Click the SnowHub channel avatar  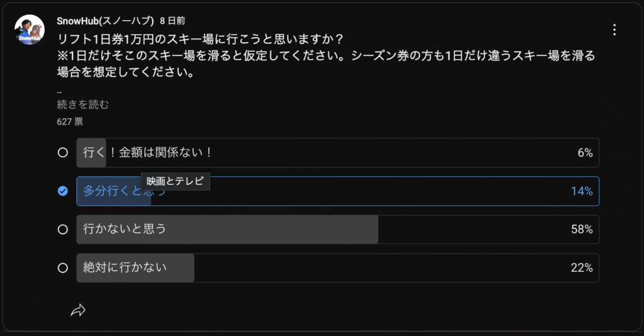[30, 30]
